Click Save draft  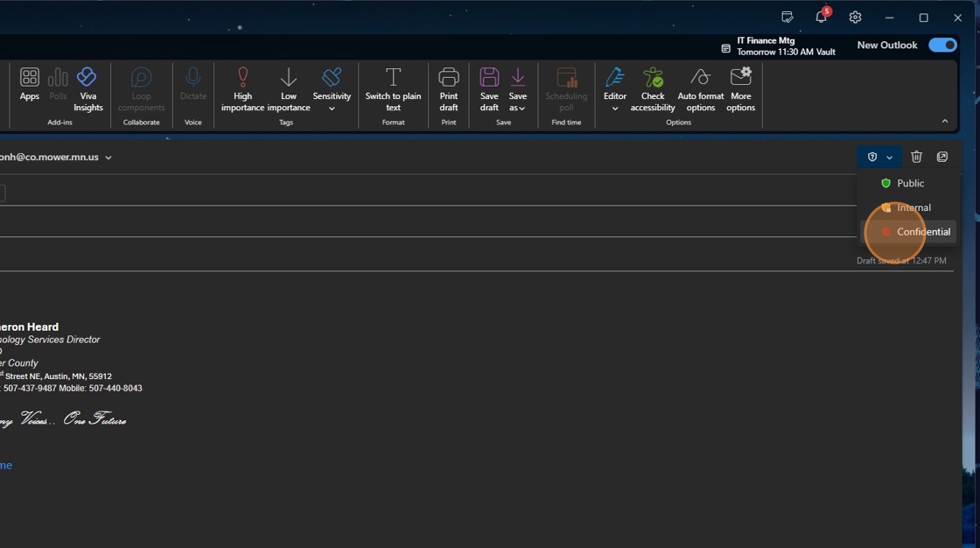coord(489,90)
